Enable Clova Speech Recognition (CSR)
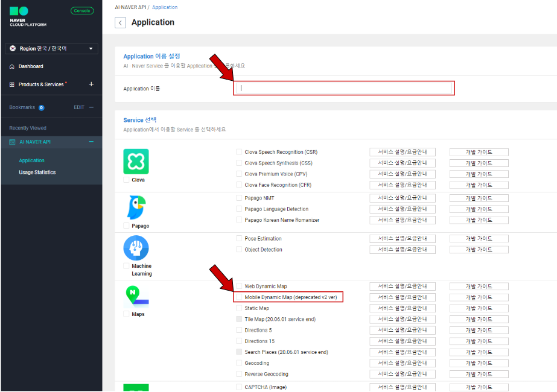 point(239,152)
